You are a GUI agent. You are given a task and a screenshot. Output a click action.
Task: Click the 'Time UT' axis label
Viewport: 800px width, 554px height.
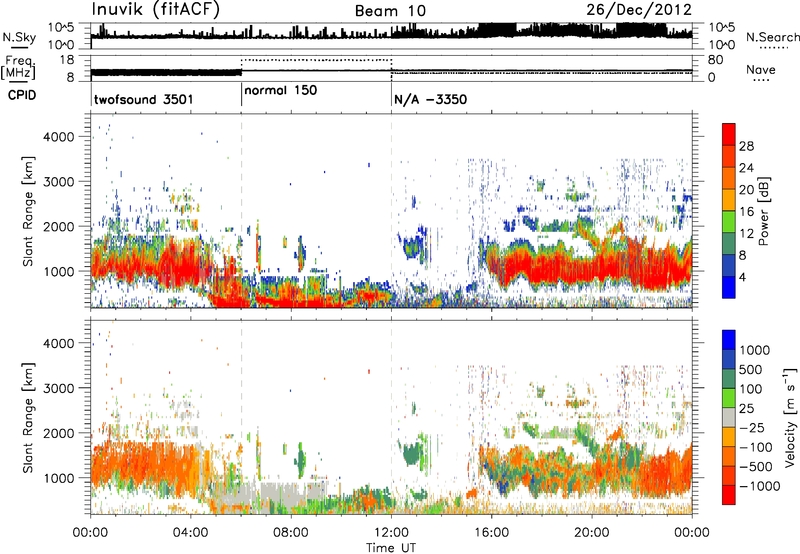391,547
